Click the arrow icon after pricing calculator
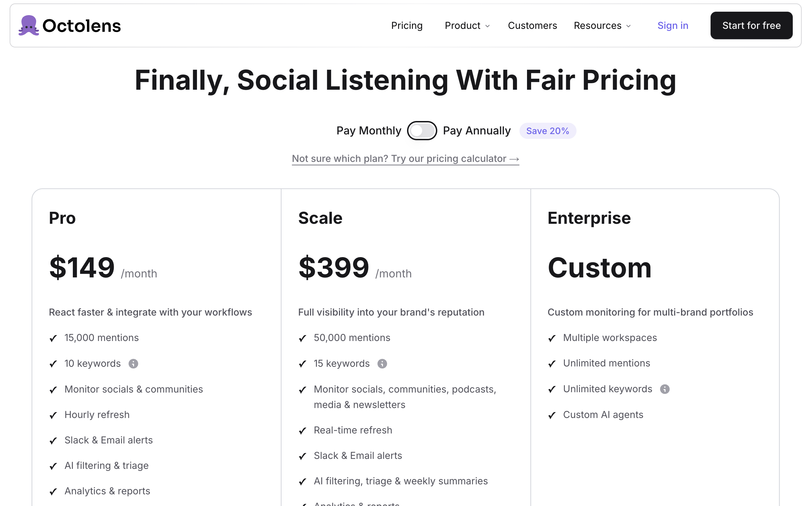The height and width of the screenshot is (506, 812). pos(514,159)
